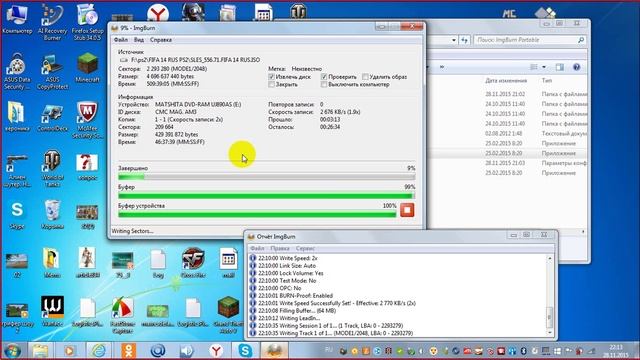This screenshot has width=640, height=360.
Task: Select the Корзина recycle bin icon
Action: [x=52, y=215]
